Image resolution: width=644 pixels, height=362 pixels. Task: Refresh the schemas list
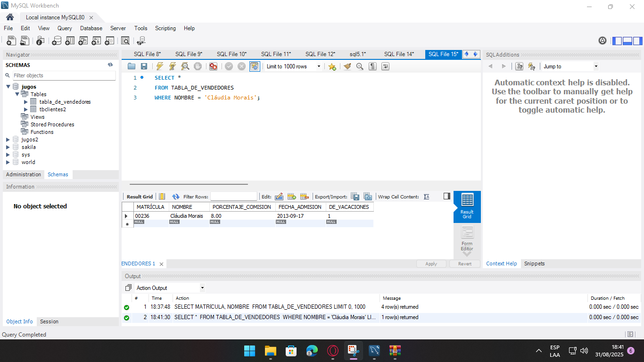click(110, 65)
